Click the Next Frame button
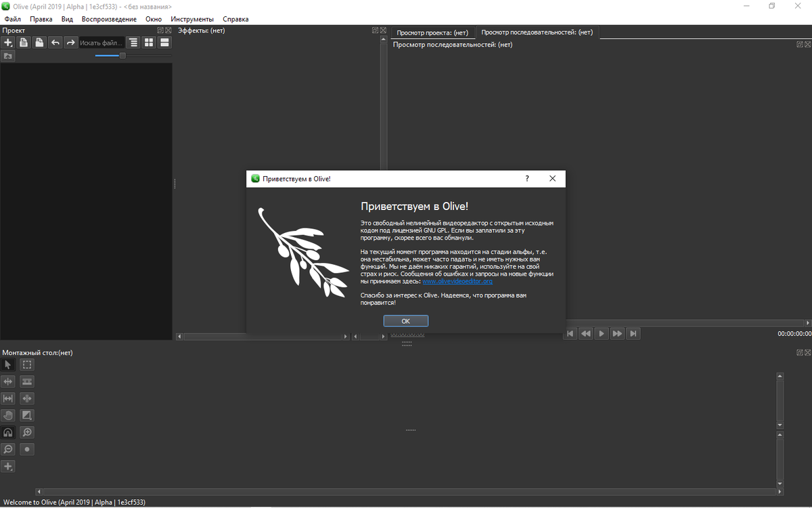 (x=617, y=333)
